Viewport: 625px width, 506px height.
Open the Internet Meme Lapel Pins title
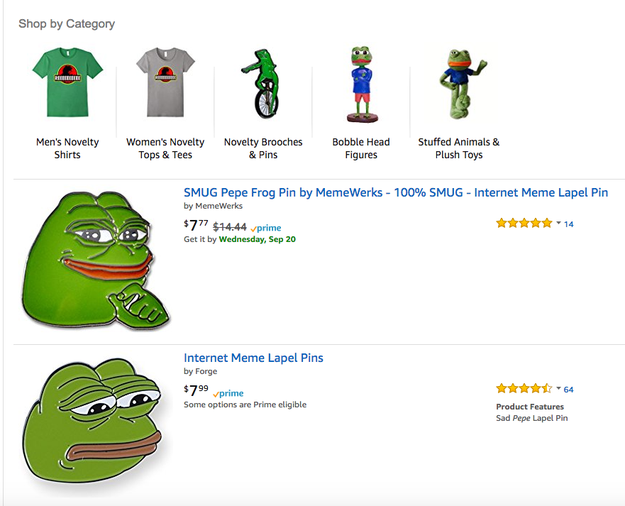coord(254,358)
